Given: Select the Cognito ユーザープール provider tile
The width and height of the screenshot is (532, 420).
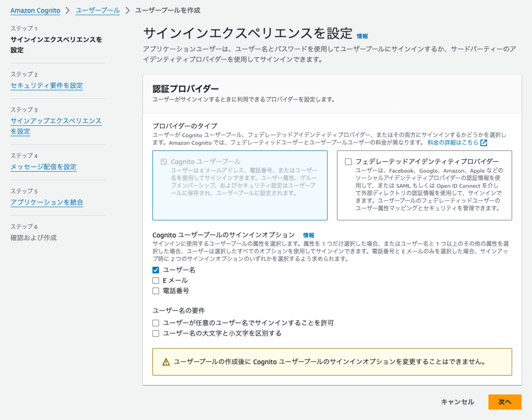Looking at the screenshot, I should (240, 185).
